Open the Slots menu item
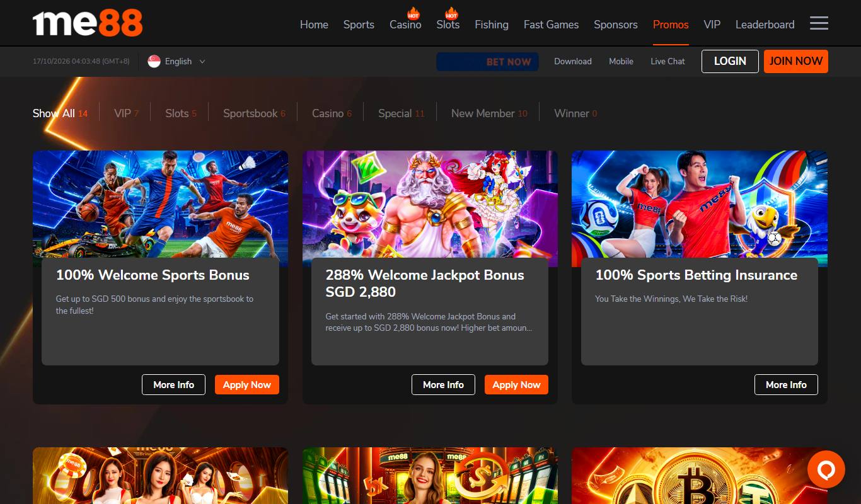The image size is (861, 504). click(x=448, y=25)
